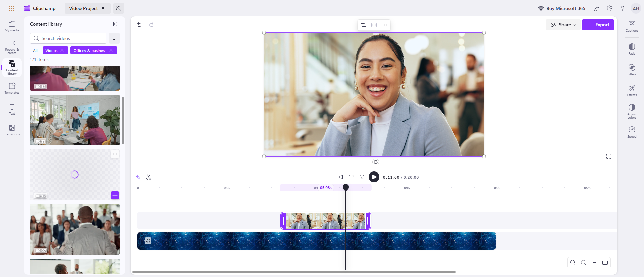Open the Record & create tab

(x=12, y=47)
